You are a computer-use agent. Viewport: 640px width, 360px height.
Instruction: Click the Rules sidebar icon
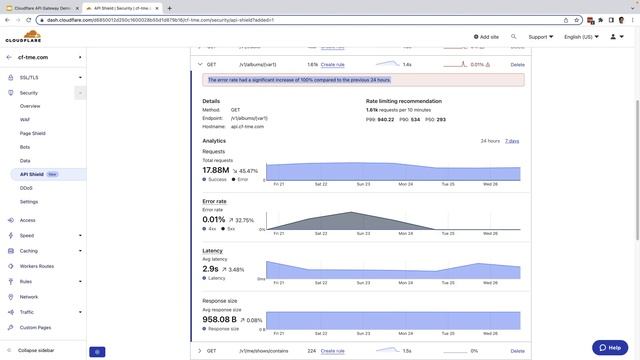point(11,282)
